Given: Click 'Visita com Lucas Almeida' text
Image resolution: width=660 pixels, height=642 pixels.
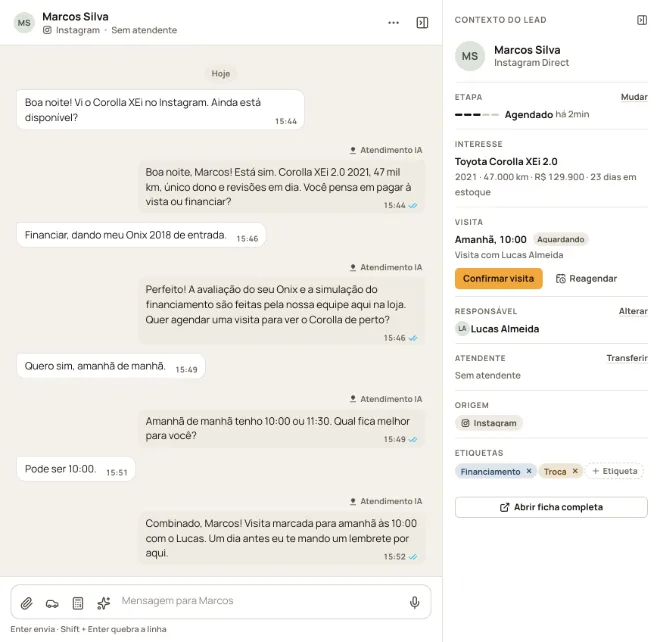Looking at the screenshot, I should (508, 255).
